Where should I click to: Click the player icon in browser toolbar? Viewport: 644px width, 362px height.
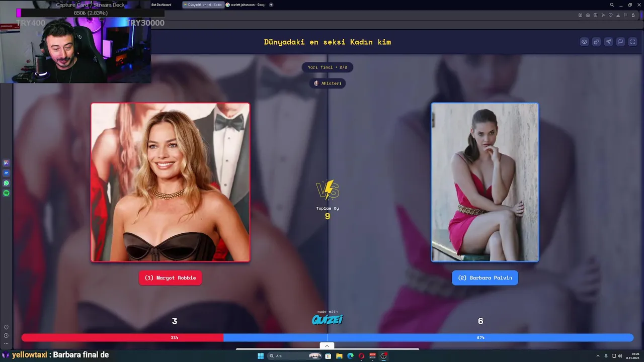point(603,15)
